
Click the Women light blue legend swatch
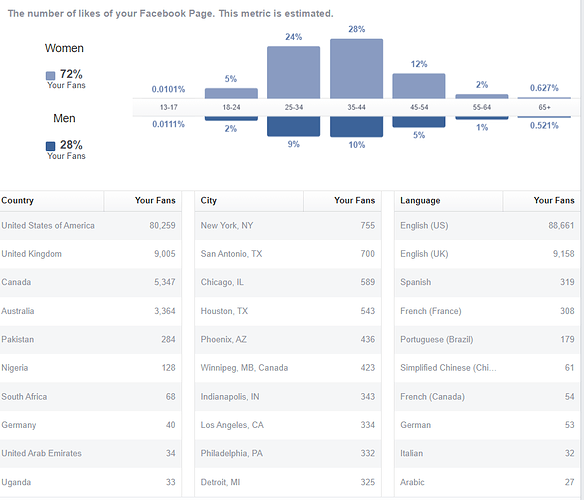50,76
